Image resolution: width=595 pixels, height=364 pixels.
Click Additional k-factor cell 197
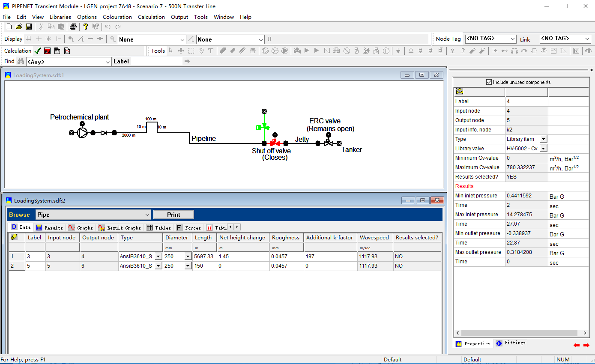331,257
